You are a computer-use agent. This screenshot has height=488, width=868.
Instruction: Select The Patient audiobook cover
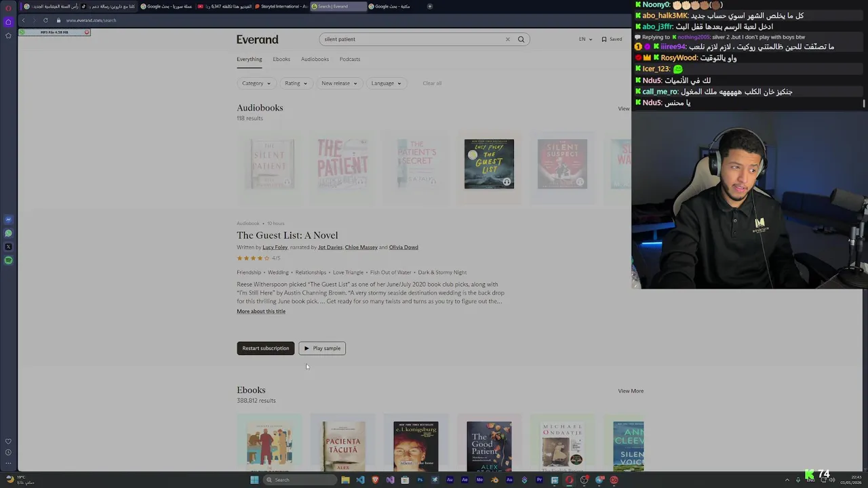click(342, 164)
